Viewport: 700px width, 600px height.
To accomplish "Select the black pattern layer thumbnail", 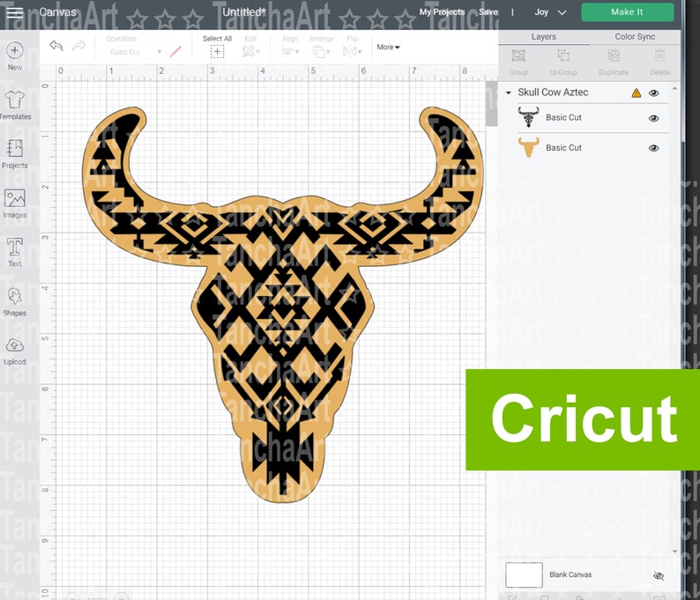I will [528, 117].
